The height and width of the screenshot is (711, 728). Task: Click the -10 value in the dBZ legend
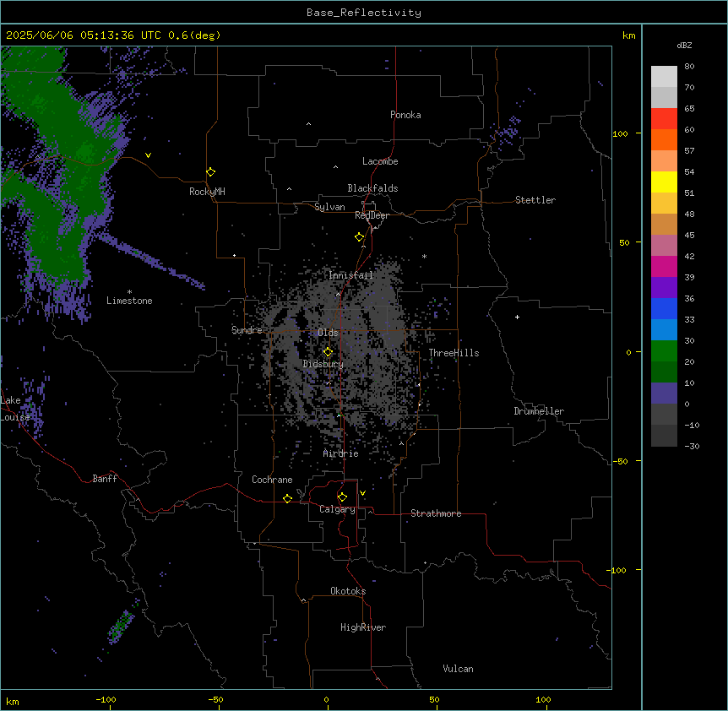[692, 425]
